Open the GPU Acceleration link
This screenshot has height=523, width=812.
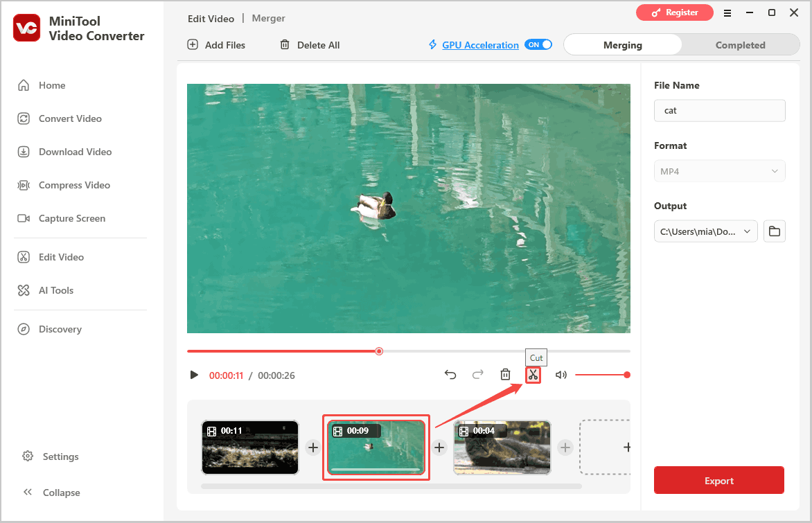click(480, 45)
